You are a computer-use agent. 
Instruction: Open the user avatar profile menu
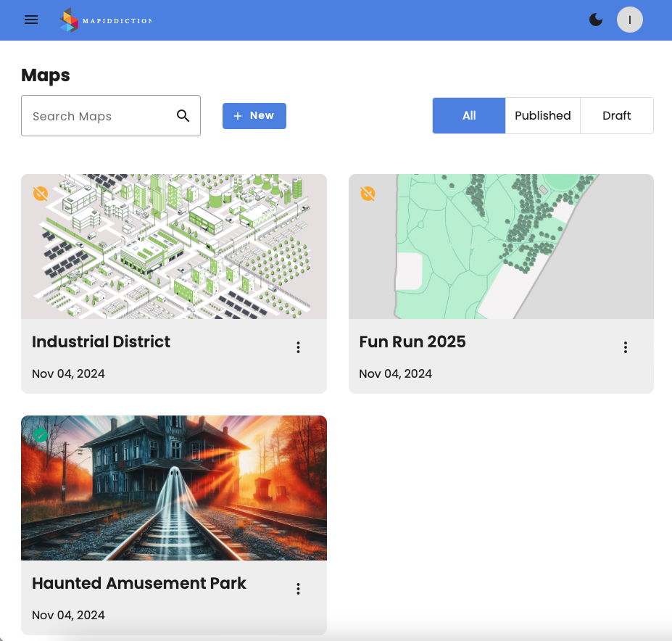[x=629, y=20]
